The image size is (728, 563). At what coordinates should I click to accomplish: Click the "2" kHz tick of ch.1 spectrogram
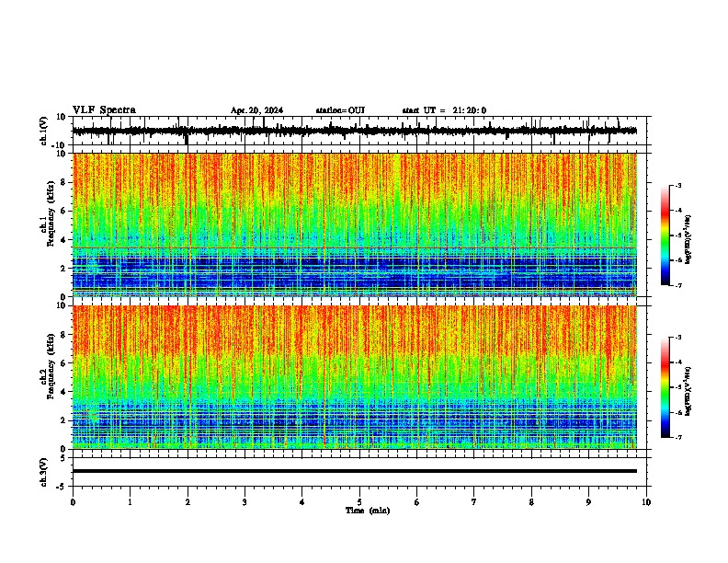pos(63,269)
